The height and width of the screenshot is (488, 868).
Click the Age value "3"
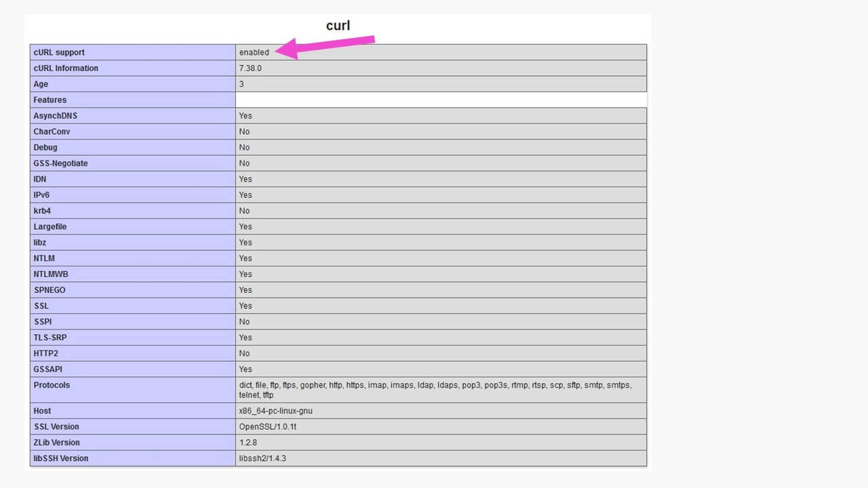point(241,84)
